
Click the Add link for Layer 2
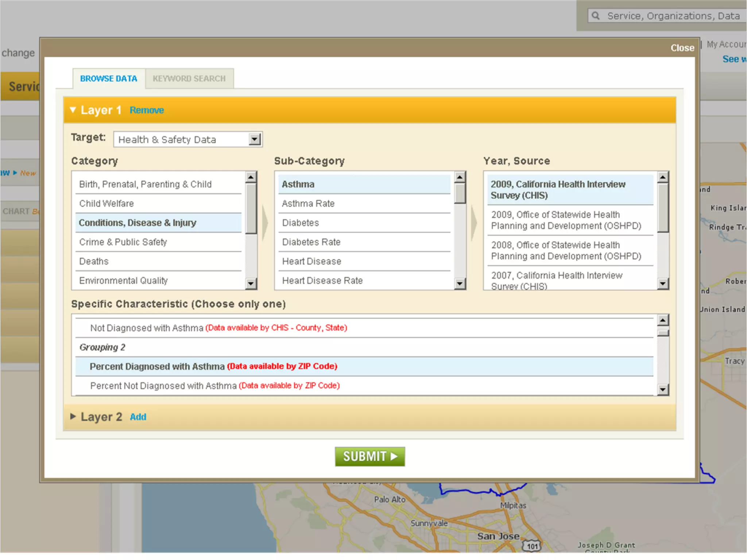[x=138, y=417]
